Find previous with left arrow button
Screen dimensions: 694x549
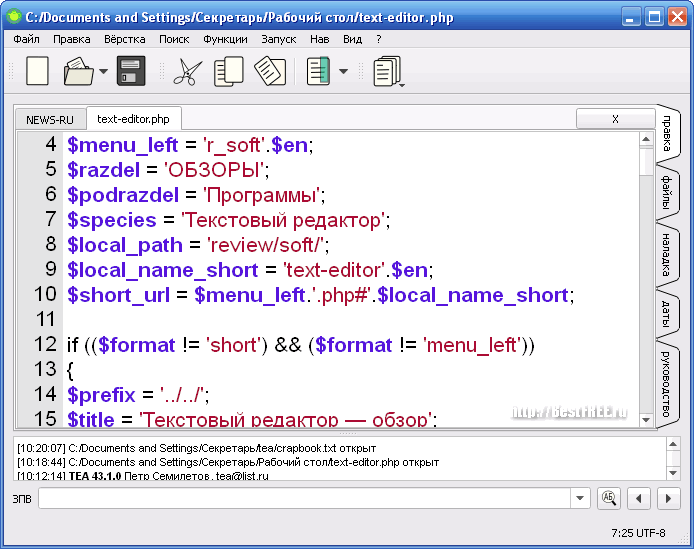[x=638, y=499]
